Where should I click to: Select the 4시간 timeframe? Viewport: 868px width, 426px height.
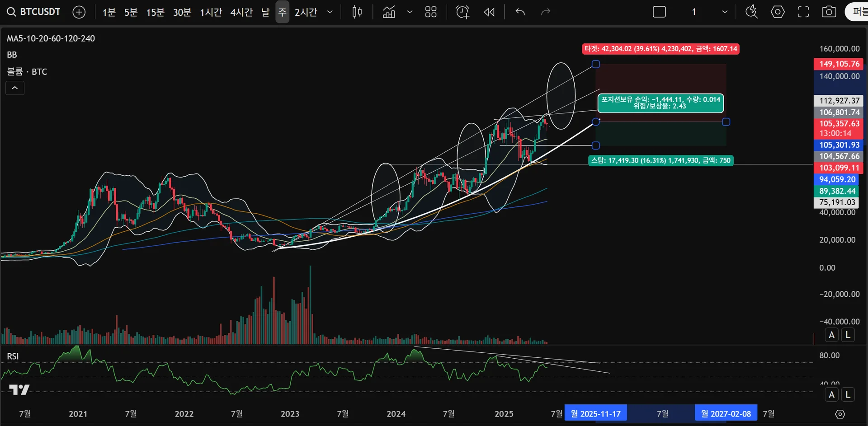[241, 12]
